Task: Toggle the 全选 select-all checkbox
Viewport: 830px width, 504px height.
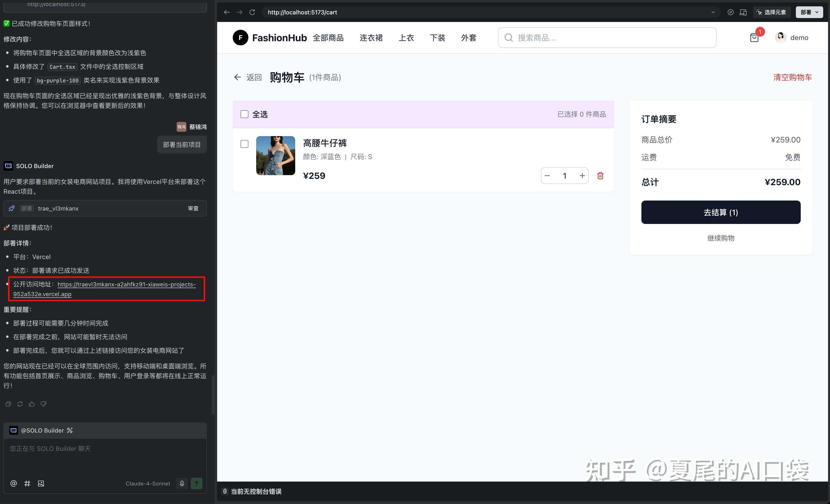Action: point(244,114)
